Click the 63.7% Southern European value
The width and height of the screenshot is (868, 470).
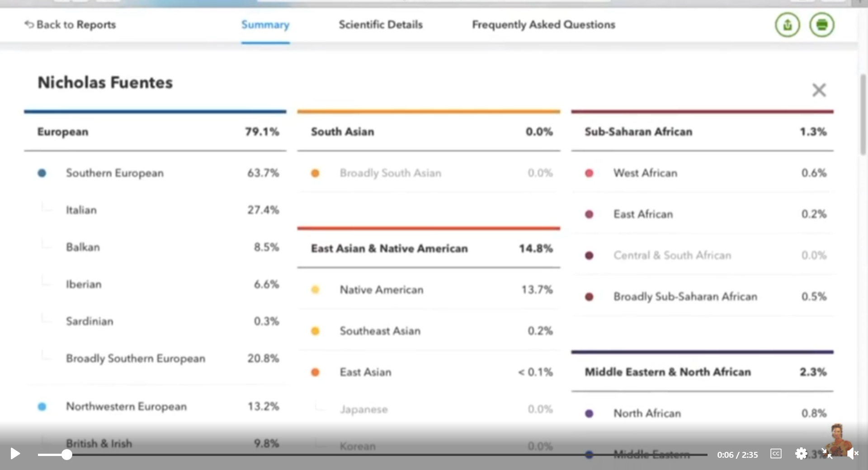coord(263,173)
